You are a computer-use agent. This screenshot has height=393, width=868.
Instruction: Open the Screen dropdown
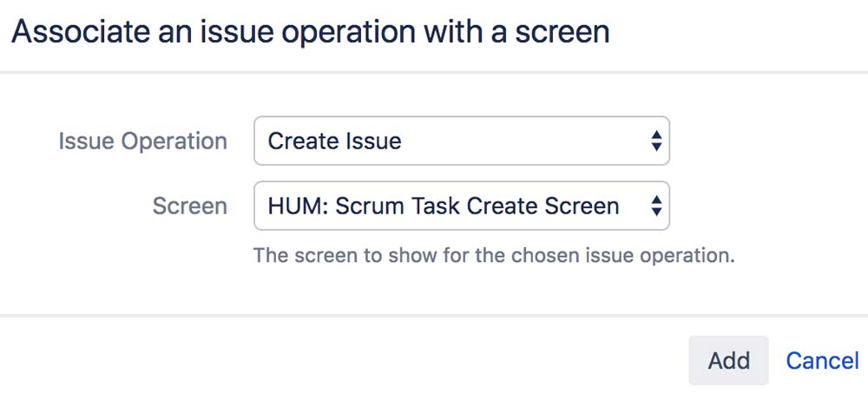(461, 206)
